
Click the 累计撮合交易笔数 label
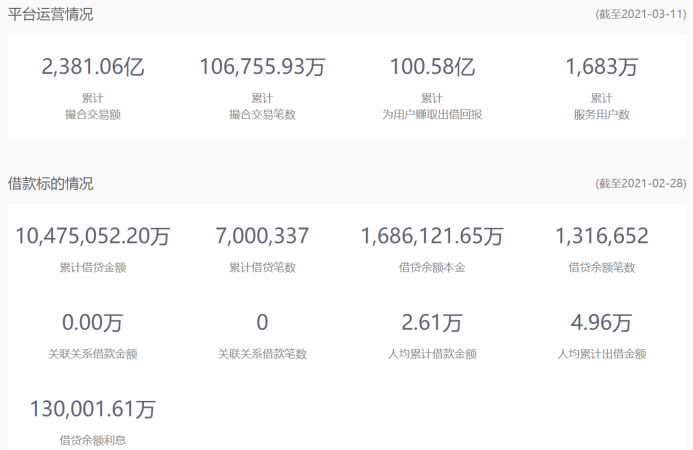click(x=262, y=107)
